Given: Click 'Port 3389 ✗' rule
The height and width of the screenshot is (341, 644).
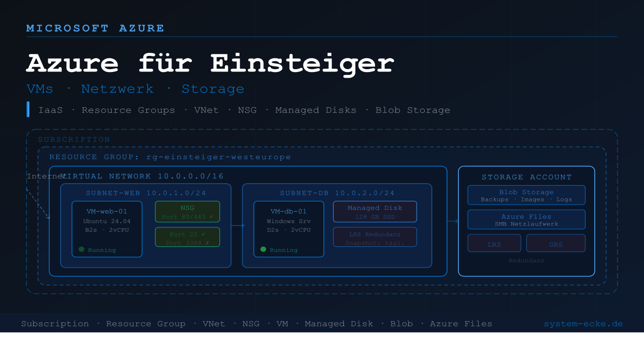Looking at the screenshot, I should (x=188, y=243).
